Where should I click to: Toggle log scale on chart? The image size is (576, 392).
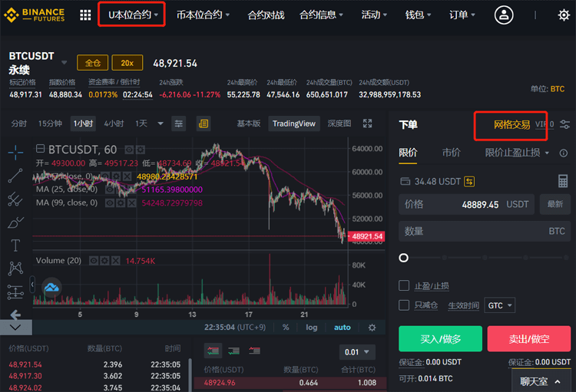pos(312,328)
